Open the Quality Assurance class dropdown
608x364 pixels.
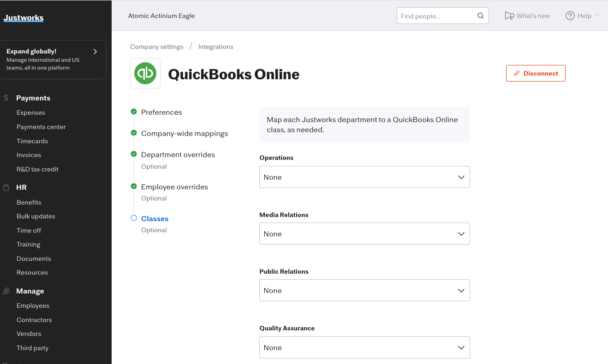pyautogui.click(x=364, y=347)
